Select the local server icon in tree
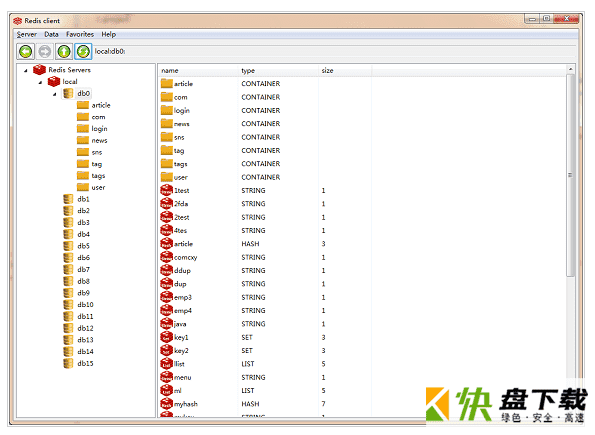595x435 pixels. pos(54,82)
